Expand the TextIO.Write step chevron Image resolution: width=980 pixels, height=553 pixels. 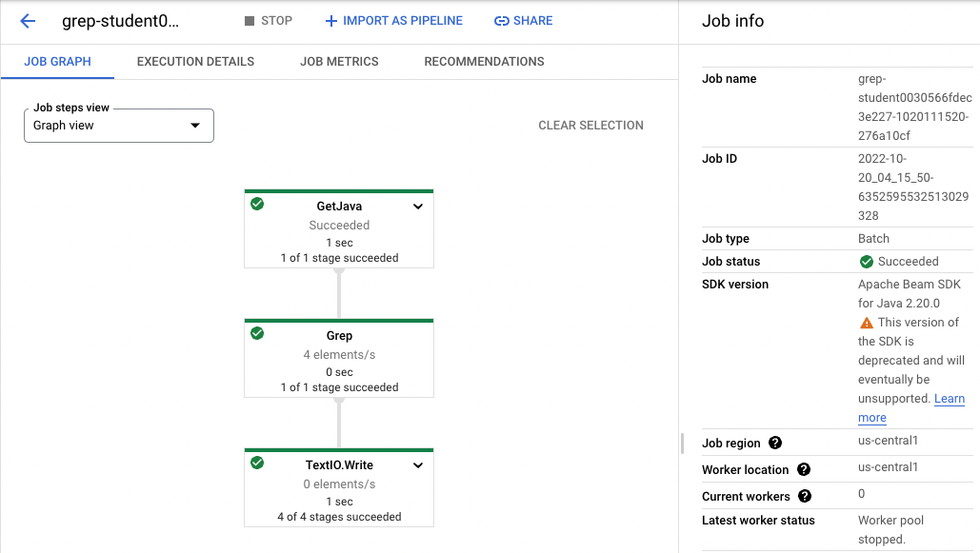(418, 464)
